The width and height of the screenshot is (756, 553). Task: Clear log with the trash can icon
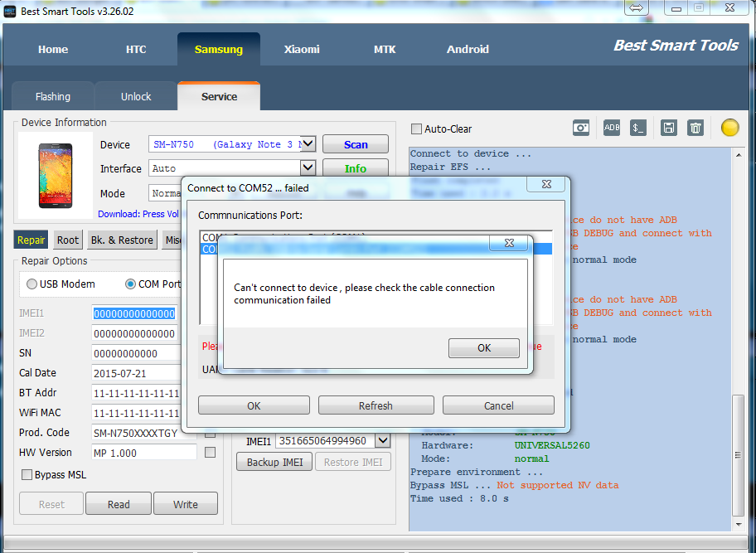[x=695, y=128]
